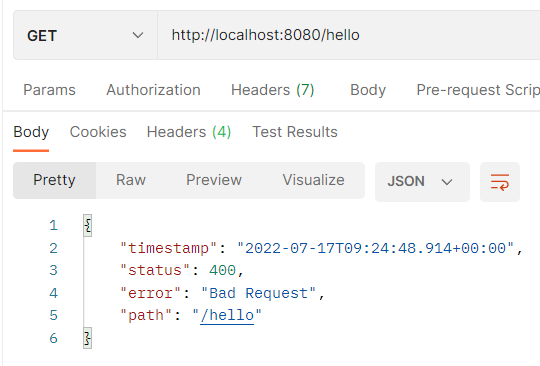Follow the /hello path link
The width and height of the screenshot is (540, 366).
coord(227,315)
